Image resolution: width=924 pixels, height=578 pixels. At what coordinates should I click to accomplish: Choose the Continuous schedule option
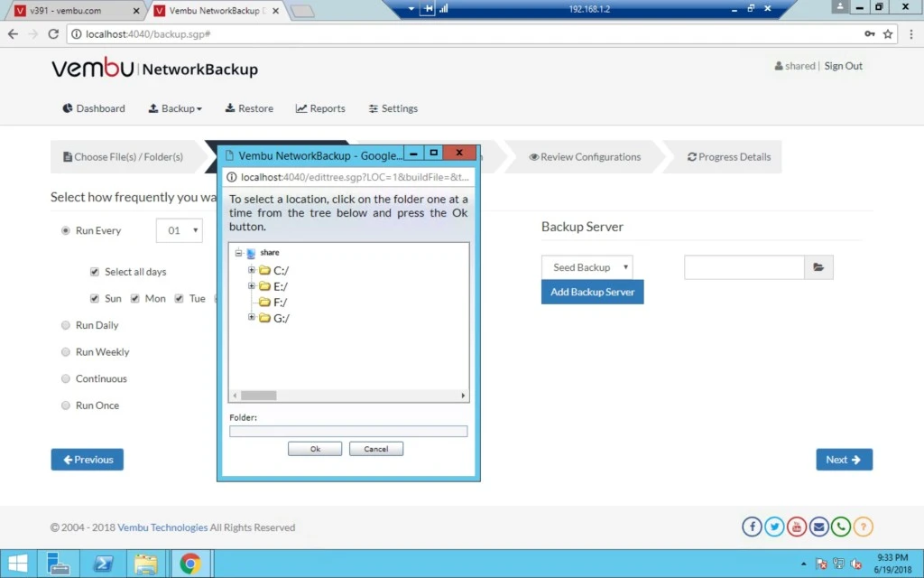pyautogui.click(x=65, y=378)
